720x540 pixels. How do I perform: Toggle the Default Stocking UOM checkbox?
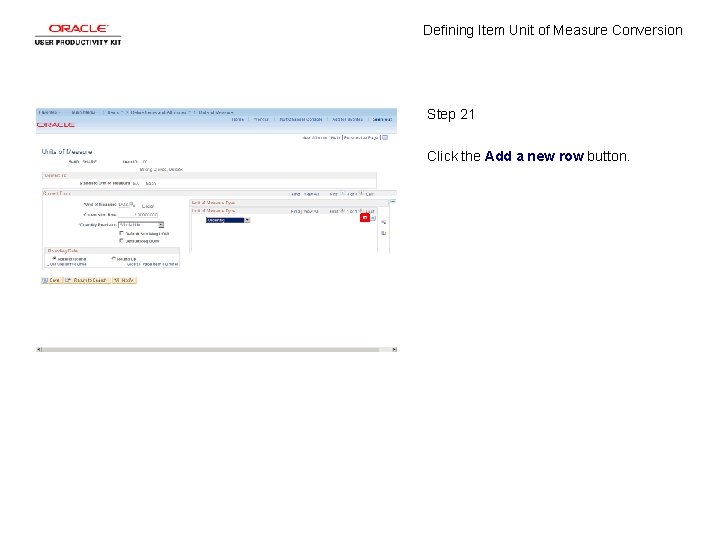pos(121,233)
